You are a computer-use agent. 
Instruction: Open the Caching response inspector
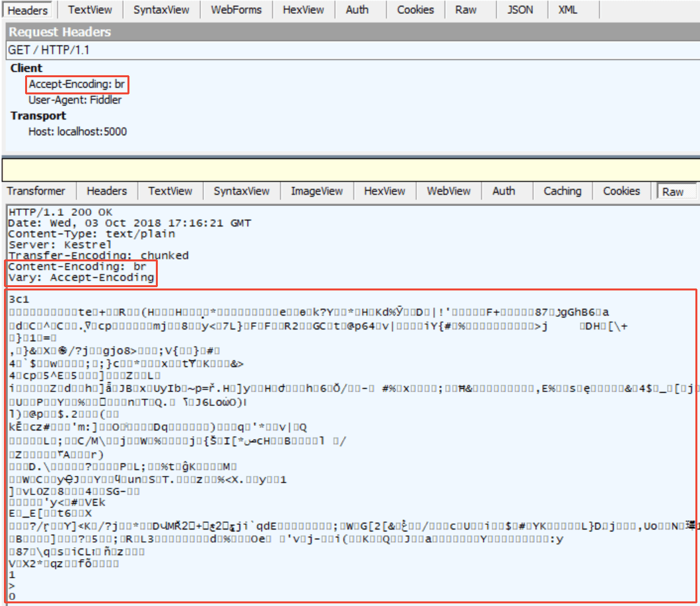pyautogui.click(x=561, y=191)
